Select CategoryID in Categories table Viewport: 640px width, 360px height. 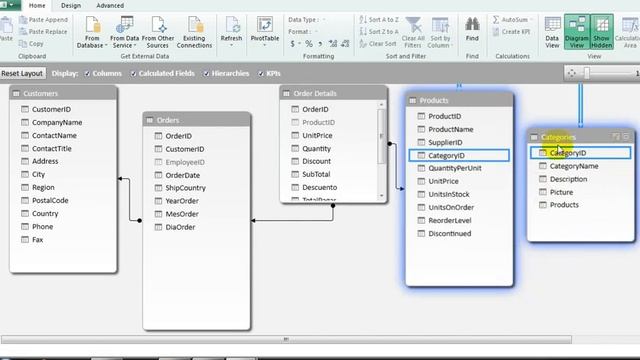(580, 153)
